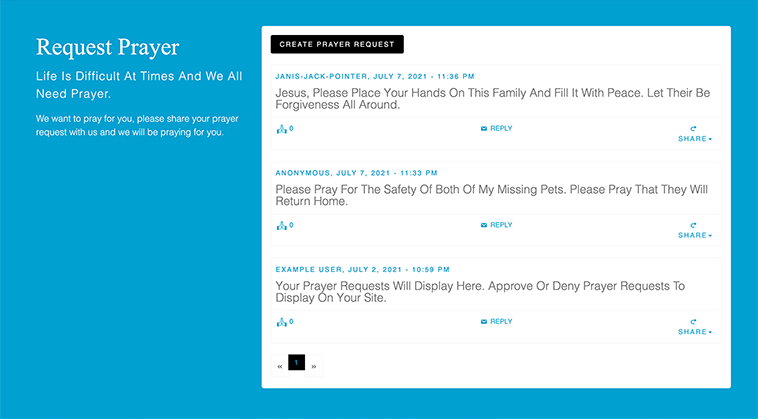758x419 pixels.
Task: Open the Janis-Jack-Pointer July 7 header link
Action: pyautogui.click(x=375, y=76)
